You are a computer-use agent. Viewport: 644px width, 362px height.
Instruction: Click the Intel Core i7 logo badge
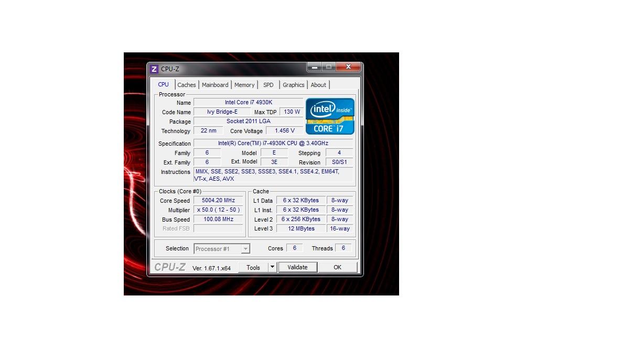[x=330, y=116]
